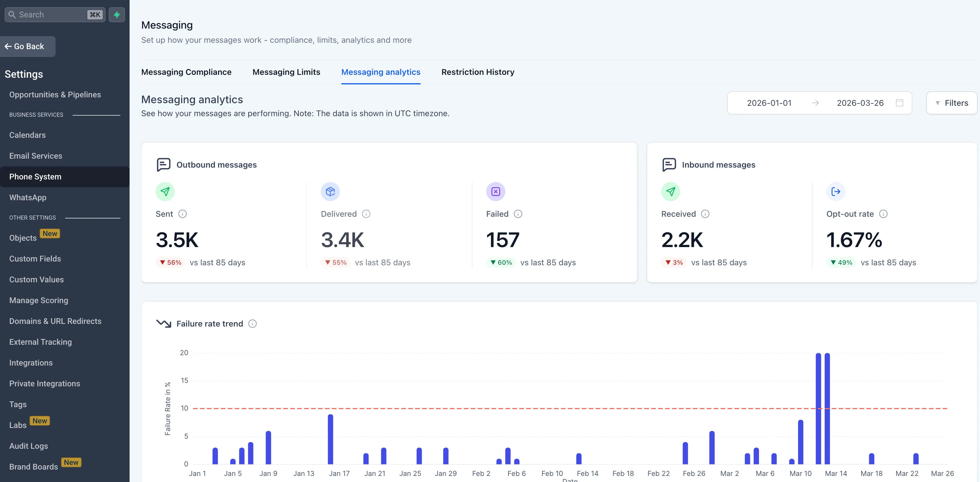Click the lightning bolt icon beside the search bar
This screenshot has width=980, height=482.
click(x=117, y=14)
